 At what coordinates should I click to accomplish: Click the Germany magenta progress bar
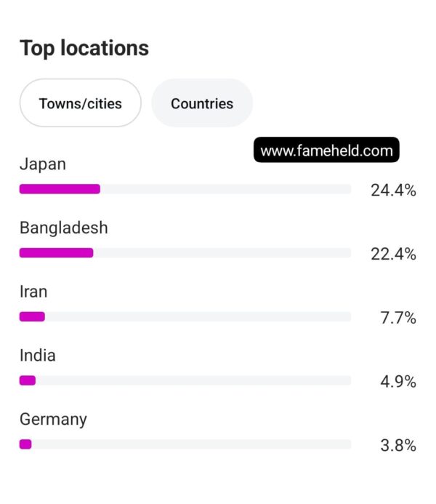point(25,444)
